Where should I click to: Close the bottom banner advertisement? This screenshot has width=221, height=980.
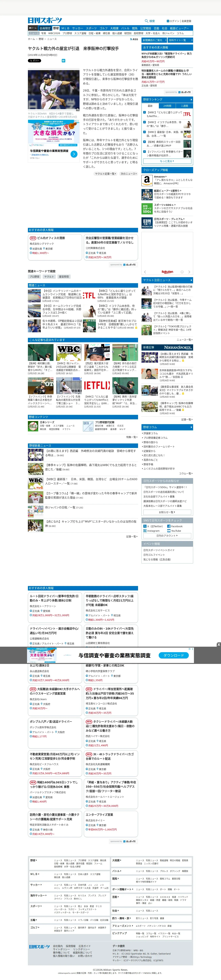click(218, 644)
